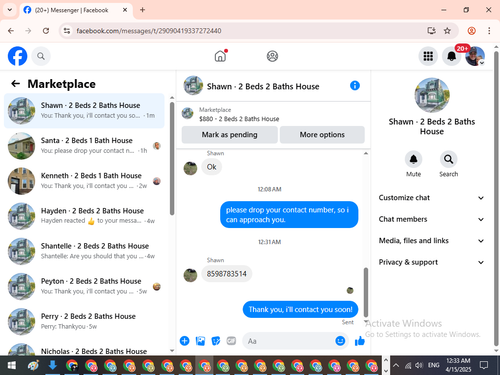Viewport: 500px width, 375px height.
Task: Send a thumbs up like
Action: click(360, 341)
